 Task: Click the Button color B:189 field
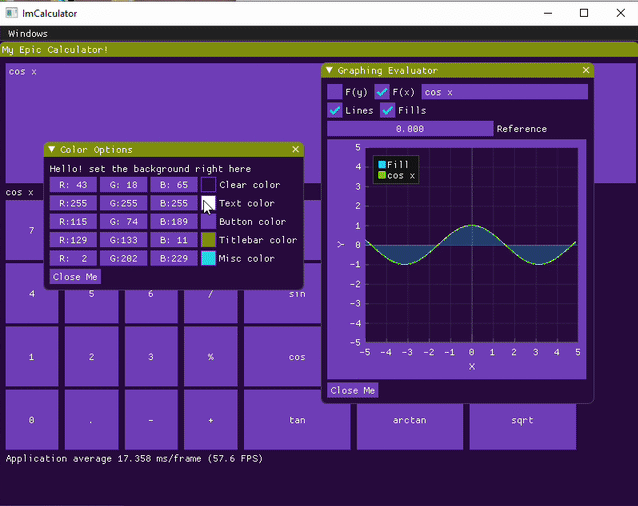174,221
